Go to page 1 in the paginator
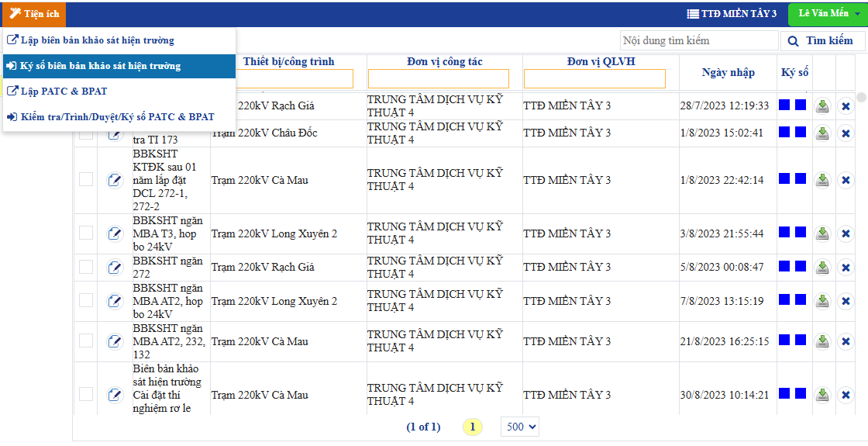 coord(472,427)
